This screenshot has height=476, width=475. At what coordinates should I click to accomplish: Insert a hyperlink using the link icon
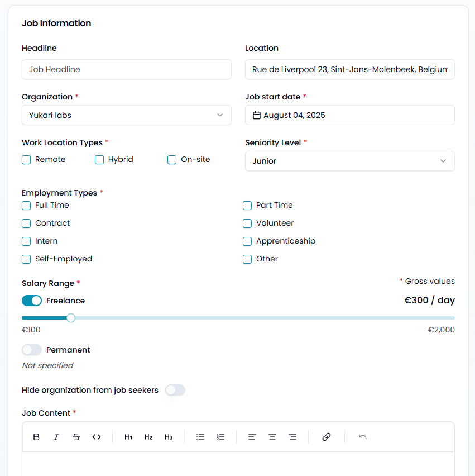pyautogui.click(x=327, y=437)
